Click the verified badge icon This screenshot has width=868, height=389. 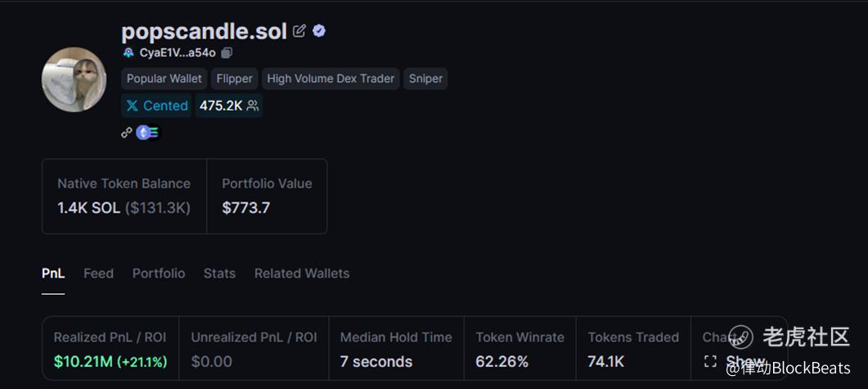click(319, 31)
